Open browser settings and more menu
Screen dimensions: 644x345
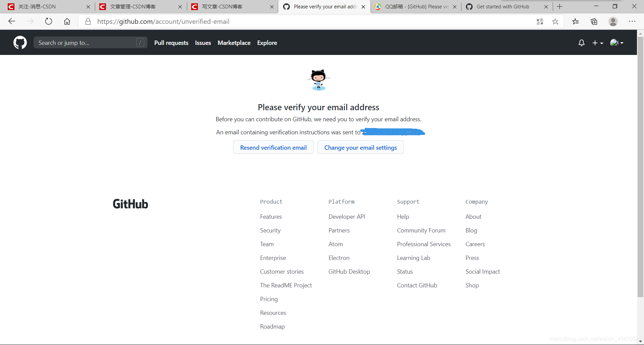(x=632, y=21)
